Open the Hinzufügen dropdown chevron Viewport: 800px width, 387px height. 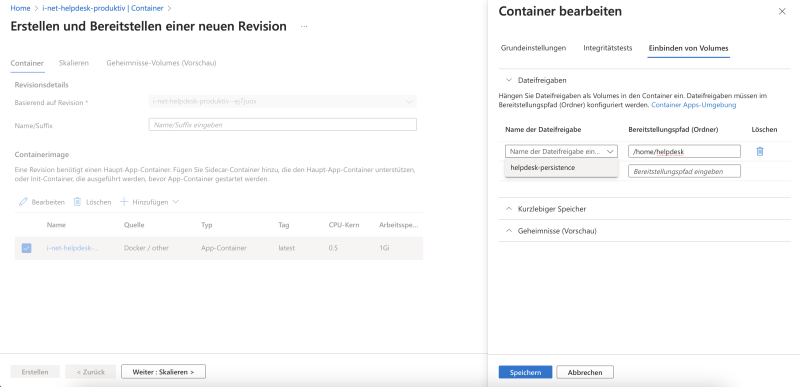tap(176, 202)
